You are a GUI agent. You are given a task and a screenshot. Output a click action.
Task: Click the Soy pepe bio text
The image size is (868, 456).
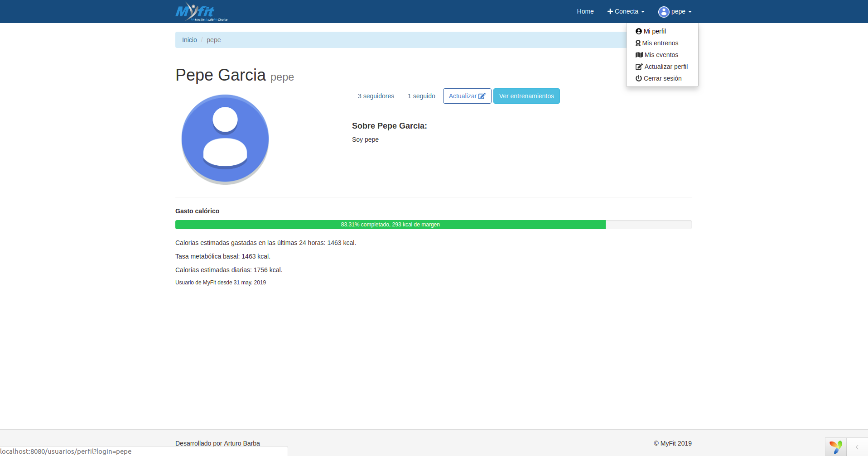pos(365,139)
